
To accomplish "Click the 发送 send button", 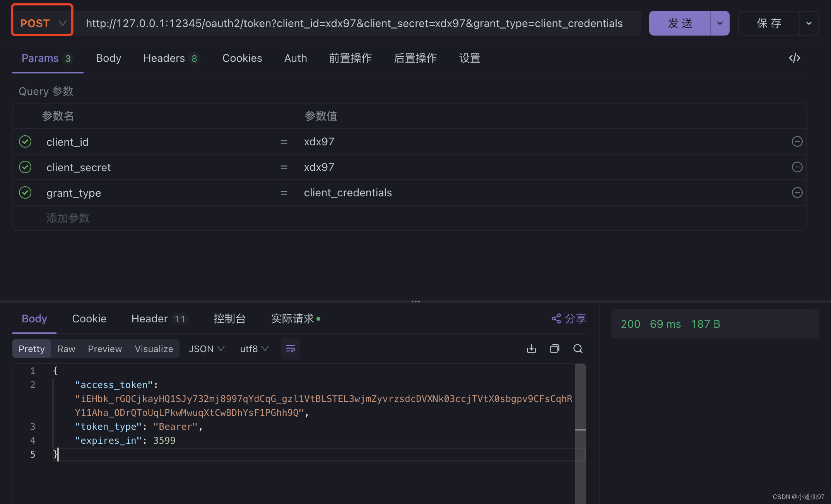I will (x=680, y=23).
